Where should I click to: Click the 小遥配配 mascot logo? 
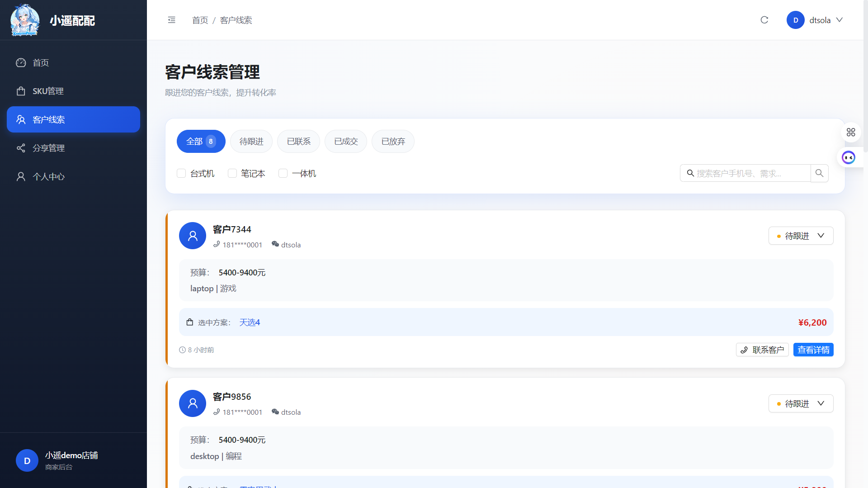point(25,20)
